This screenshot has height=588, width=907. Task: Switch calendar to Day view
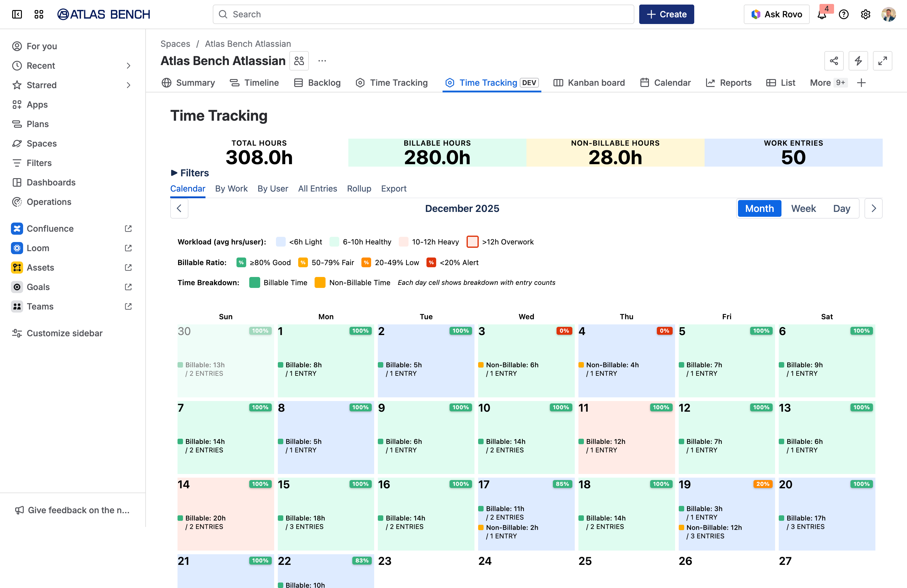(841, 209)
